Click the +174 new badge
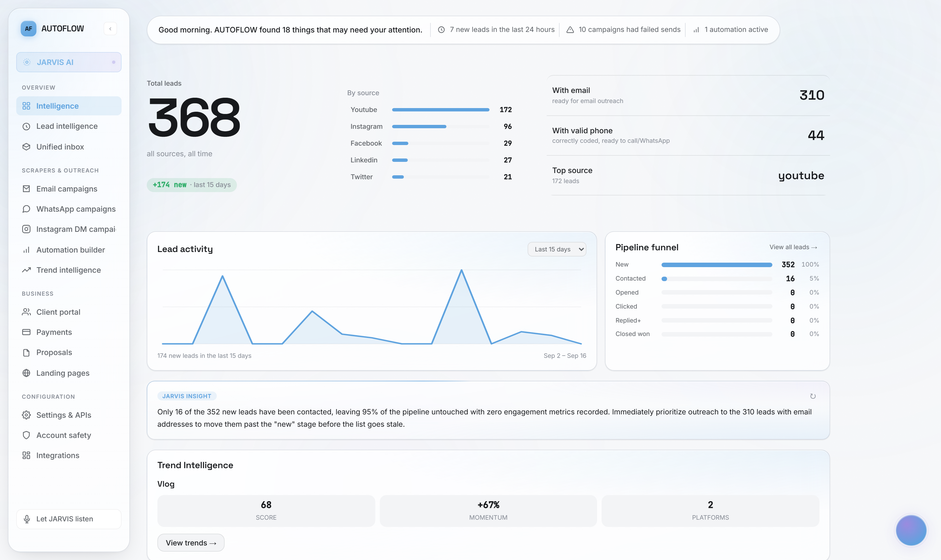 [x=192, y=185]
